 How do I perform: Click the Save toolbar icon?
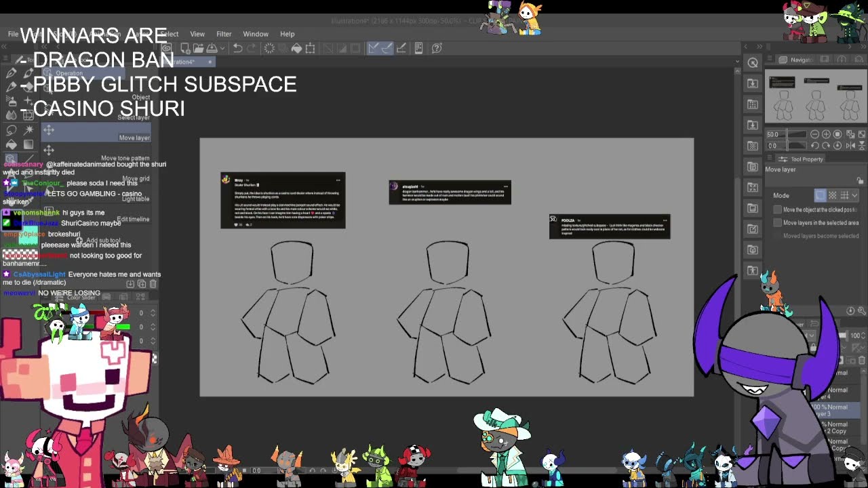(x=212, y=48)
